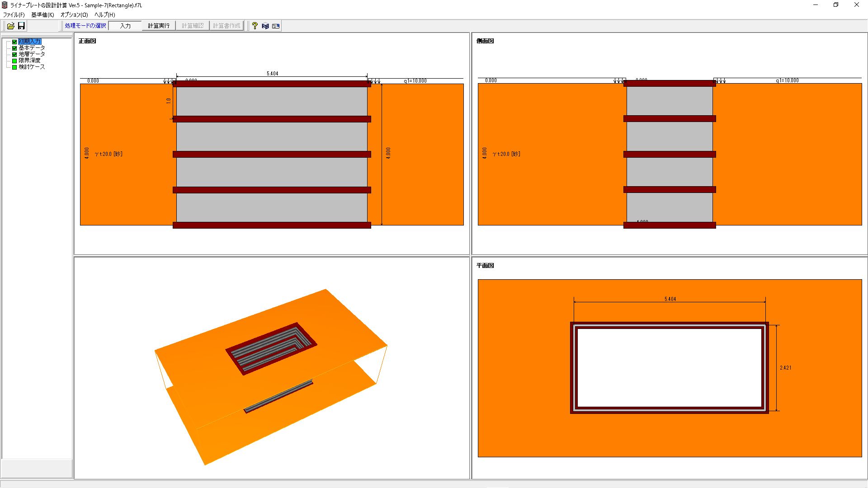Screen dimensions: 868x488
Task: Toggle the checked box beside 初期入力
Action: click(x=14, y=42)
